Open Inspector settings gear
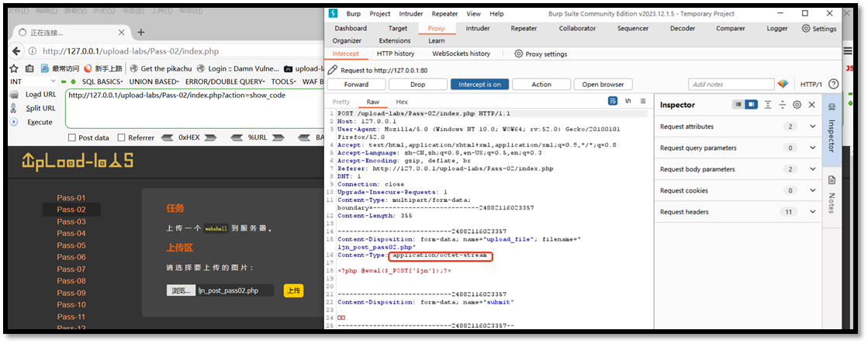 [797, 105]
